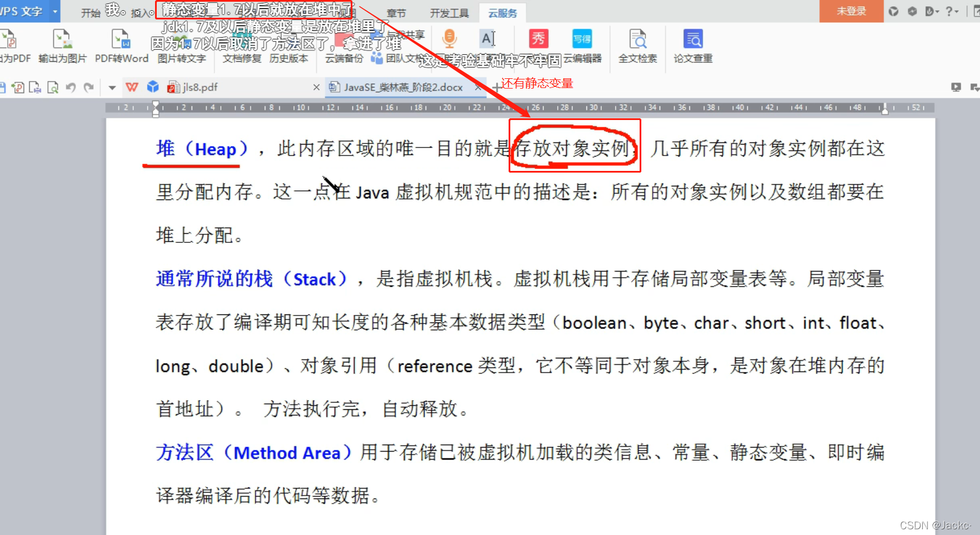Open the WPS 文字 application menu arrow
This screenshot has height=535, width=980.
[x=55, y=11]
